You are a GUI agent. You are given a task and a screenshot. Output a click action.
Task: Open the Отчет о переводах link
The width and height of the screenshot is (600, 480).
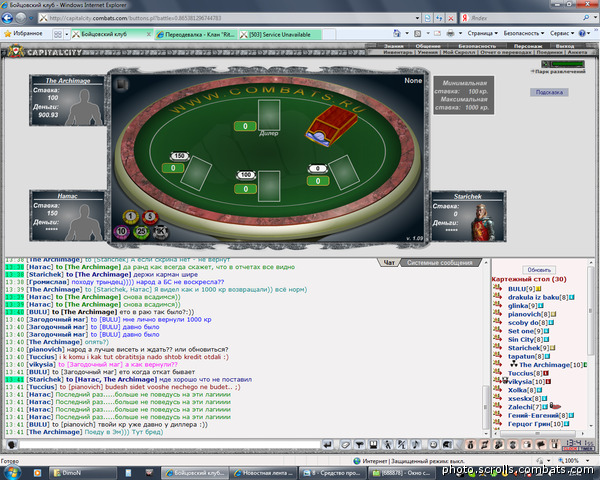coord(505,52)
